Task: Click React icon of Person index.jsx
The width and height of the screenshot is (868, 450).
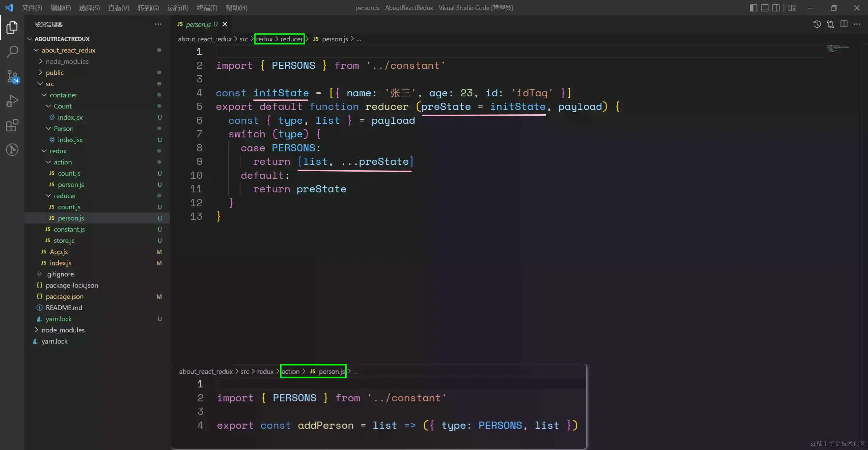Action: [52, 140]
